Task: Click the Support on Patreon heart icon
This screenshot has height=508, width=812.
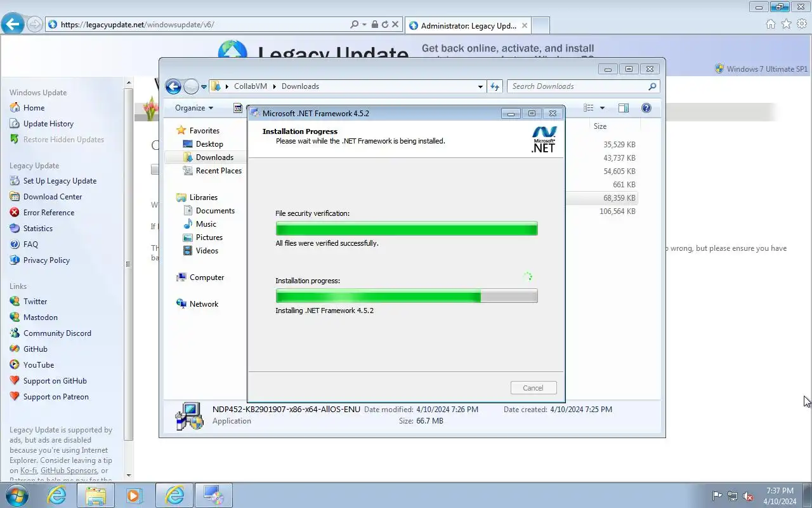Action: (x=15, y=397)
